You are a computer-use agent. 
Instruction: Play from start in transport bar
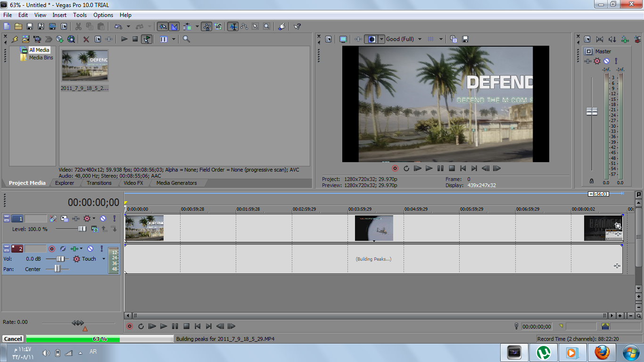pos(152,326)
